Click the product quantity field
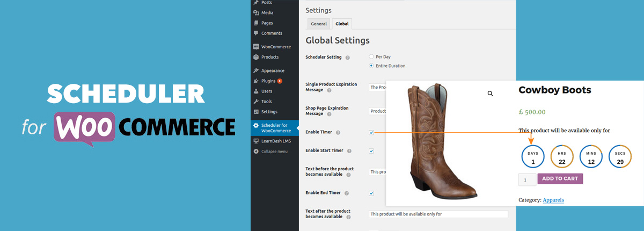This screenshot has height=231, width=644. pyautogui.click(x=527, y=179)
